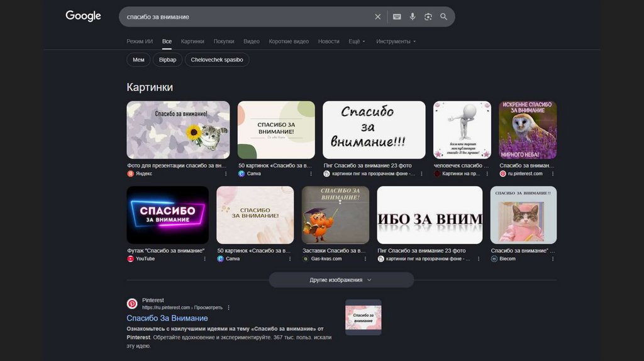Select the Мем filter chip
Screen dimensions: 644x361
point(138,60)
